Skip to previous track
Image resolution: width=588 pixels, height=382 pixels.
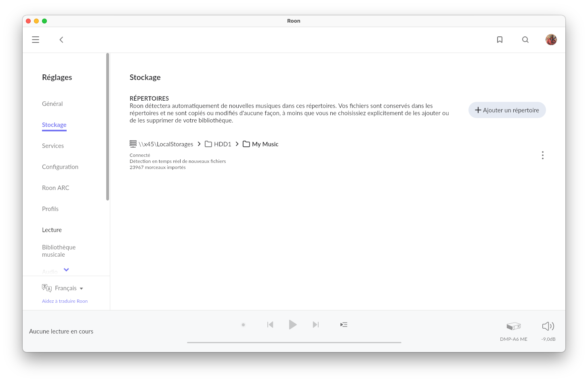click(x=270, y=325)
